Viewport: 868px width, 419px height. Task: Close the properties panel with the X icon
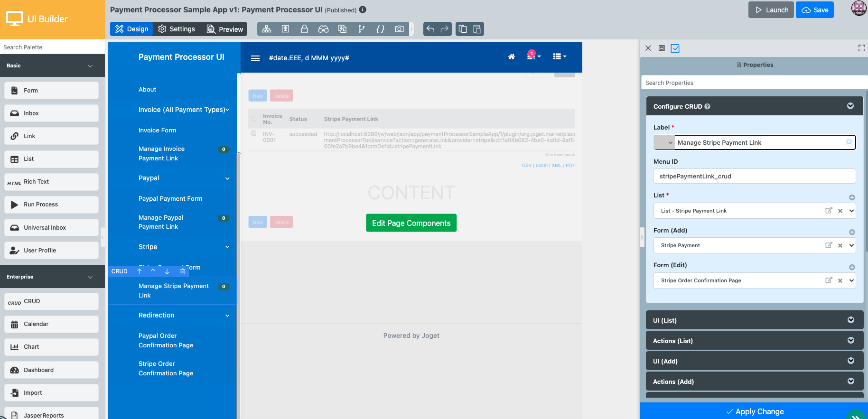[648, 48]
